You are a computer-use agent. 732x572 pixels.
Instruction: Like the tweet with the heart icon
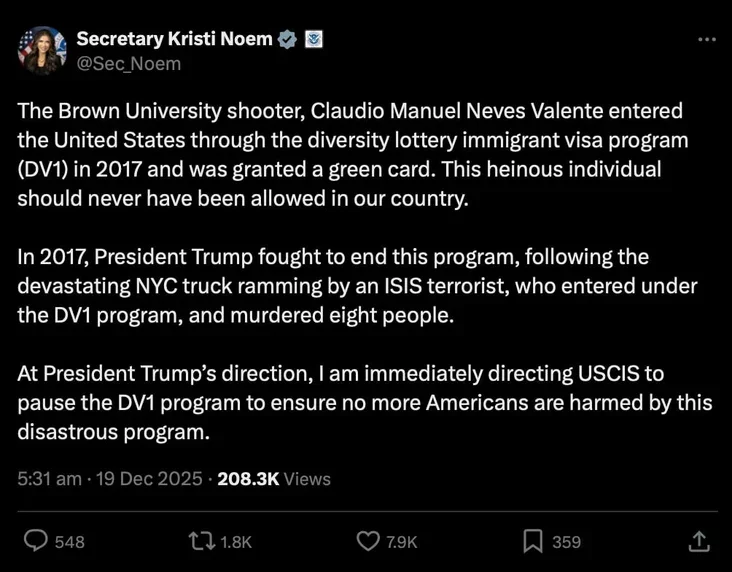click(368, 541)
